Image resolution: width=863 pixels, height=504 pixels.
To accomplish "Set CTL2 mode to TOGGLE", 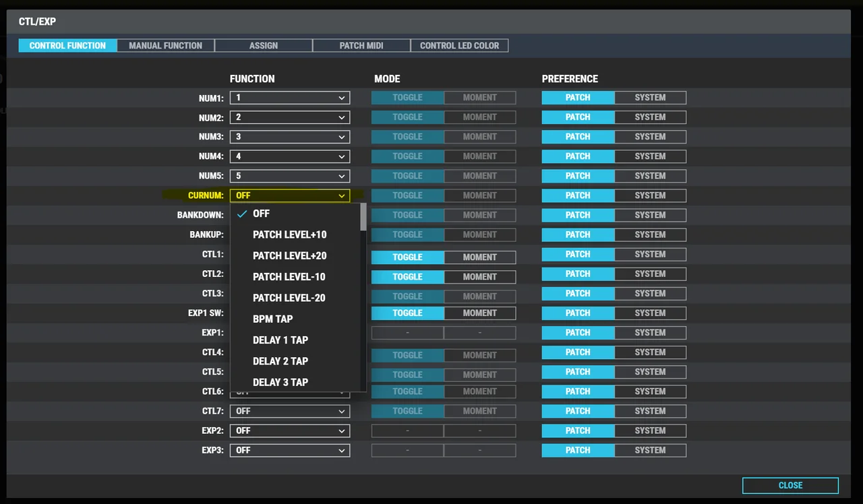I will (x=407, y=277).
